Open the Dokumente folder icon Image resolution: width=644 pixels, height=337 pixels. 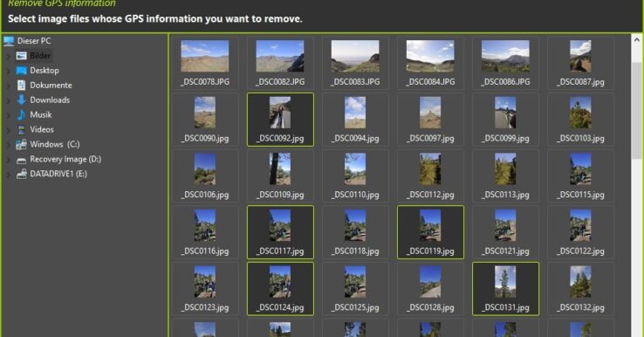pyautogui.click(x=21, y=85)
